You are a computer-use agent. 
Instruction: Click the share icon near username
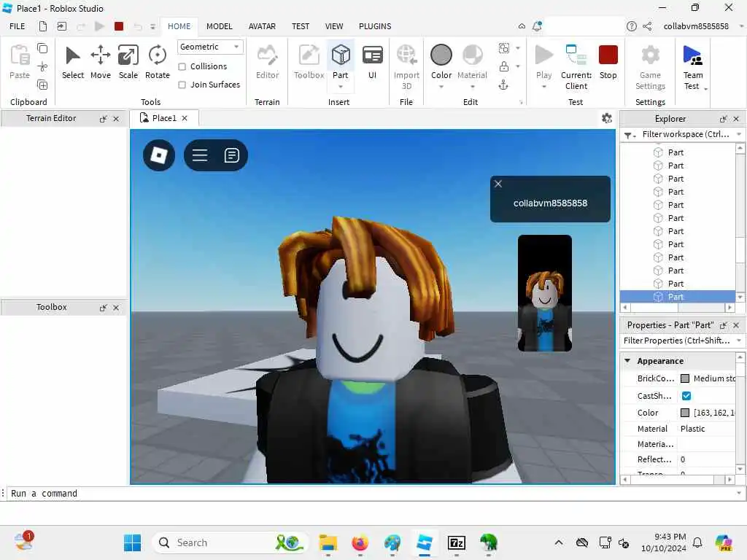647,26
